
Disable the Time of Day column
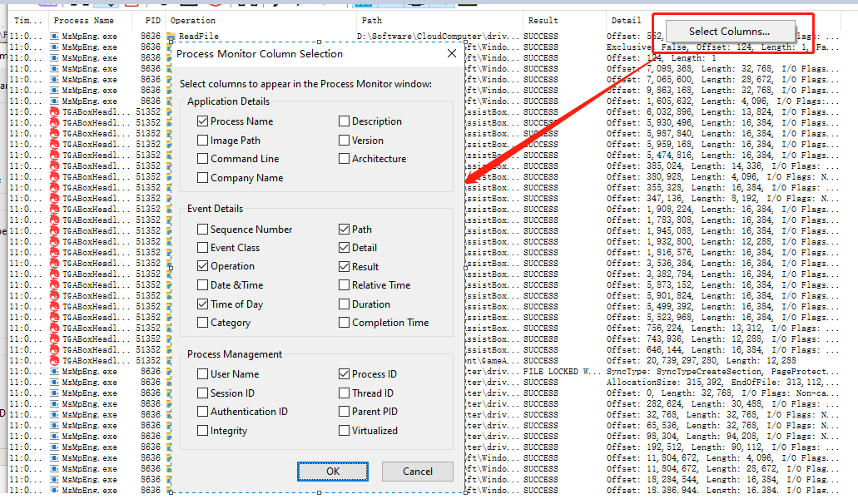pos(203,304)
